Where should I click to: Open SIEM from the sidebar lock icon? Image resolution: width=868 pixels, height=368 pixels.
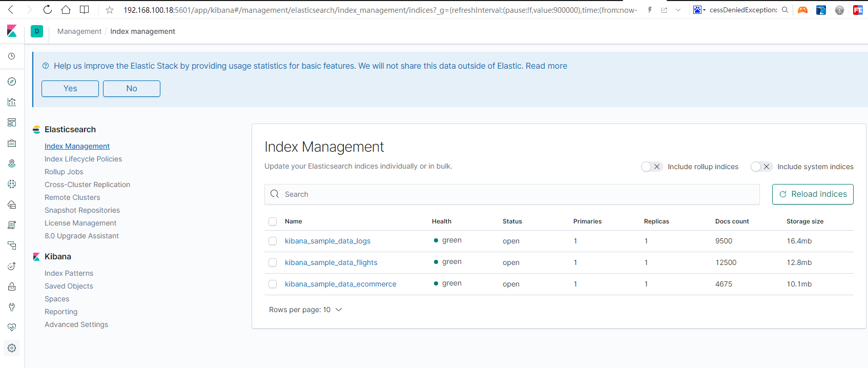coord(12,287)
